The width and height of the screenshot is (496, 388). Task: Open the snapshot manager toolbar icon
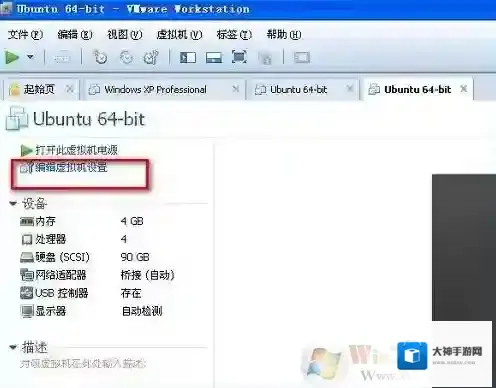click(x=151, y=57)
